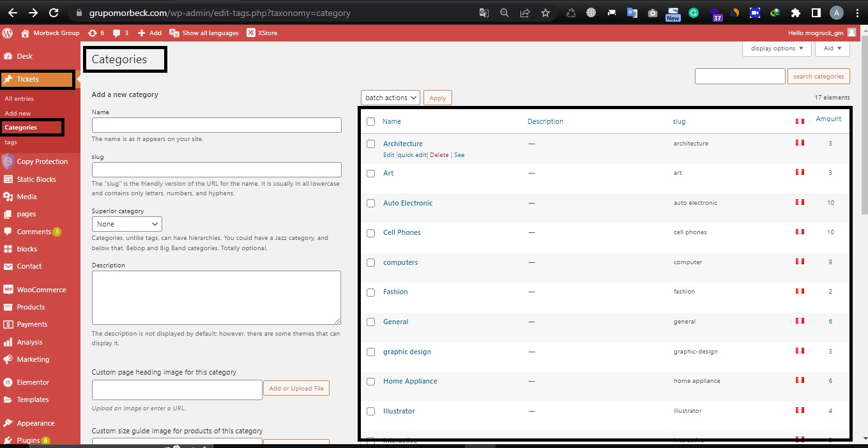Click the zoom magnifier icon in address bar

tap(505, 12)
